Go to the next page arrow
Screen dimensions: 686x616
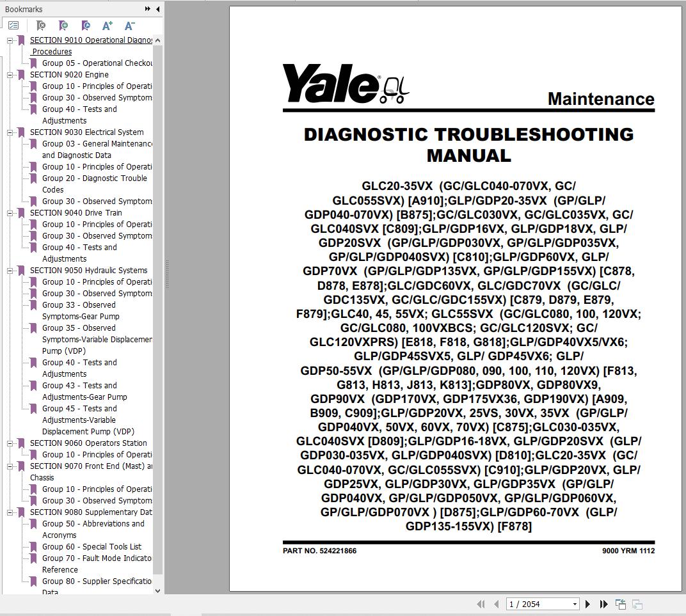[x=587, y=604]
